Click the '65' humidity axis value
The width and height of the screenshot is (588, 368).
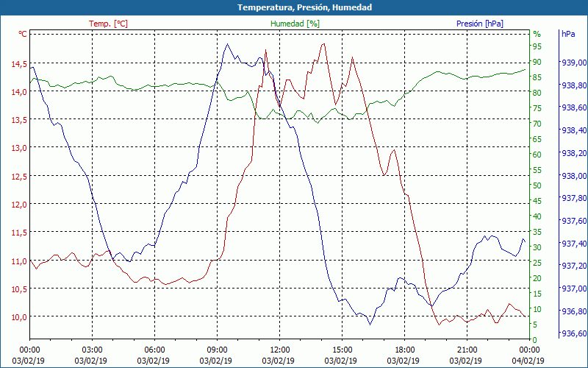click(x=537, y=139)
